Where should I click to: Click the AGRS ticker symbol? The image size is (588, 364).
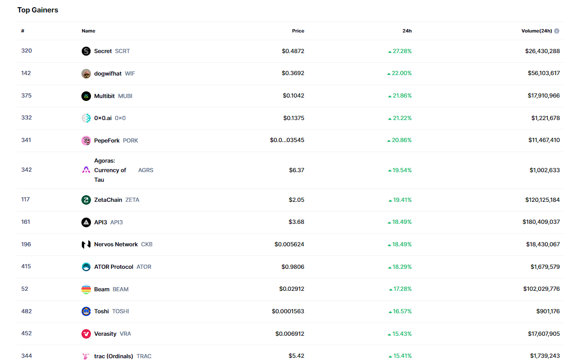coord(146,170)
